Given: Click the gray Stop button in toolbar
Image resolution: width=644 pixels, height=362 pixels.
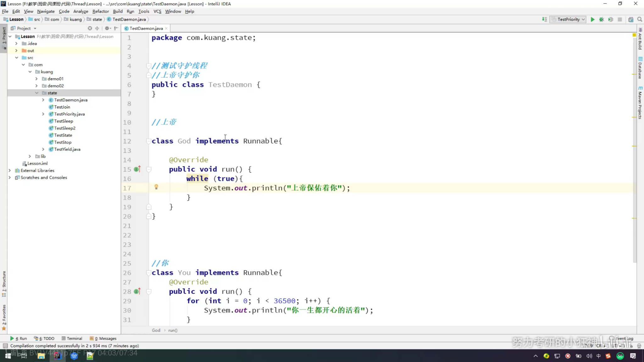Looking at the screenshot, I should click(620, 19).
